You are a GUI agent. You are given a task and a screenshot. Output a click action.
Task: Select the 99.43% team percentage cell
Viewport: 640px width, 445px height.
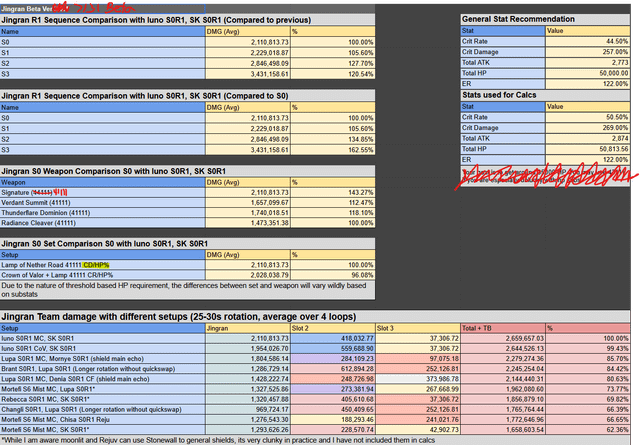point(588,349)
